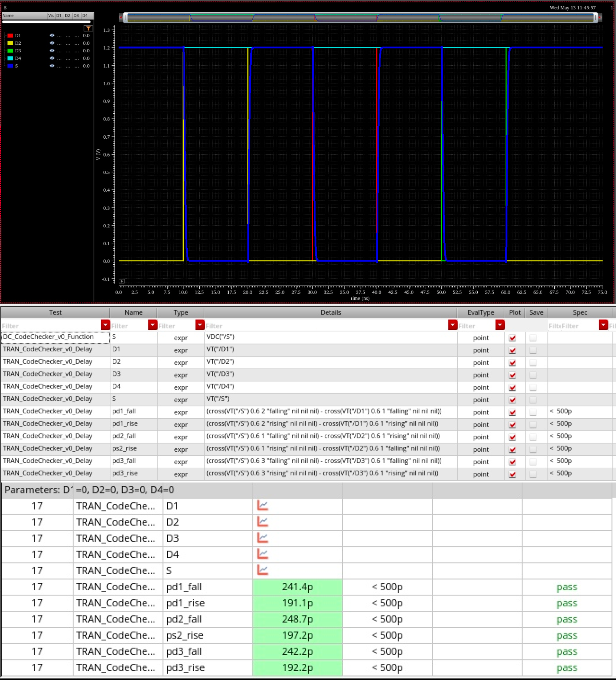Enable Save checkbox for pd2_fall row

pyautogui.click(x=533, y=437)
